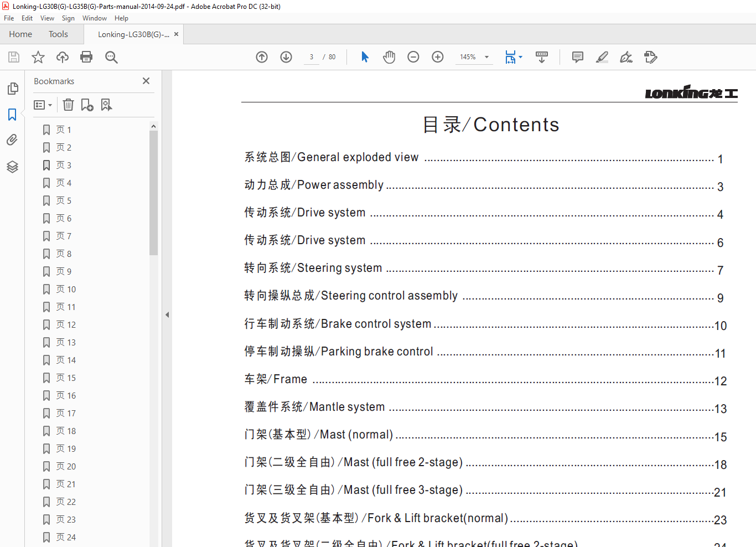
Task: Click the Steering system contents entry
Action: pos(484,269)
